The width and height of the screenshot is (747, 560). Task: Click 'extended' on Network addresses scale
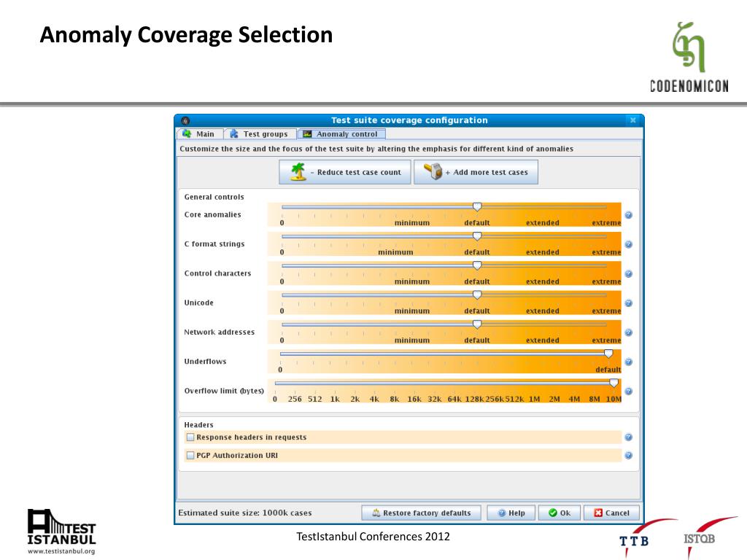click(x=543, y=341)
